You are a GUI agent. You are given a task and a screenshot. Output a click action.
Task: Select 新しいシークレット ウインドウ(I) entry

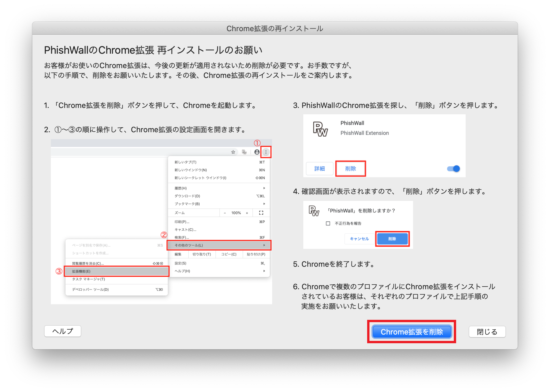[x=219, y=178]
